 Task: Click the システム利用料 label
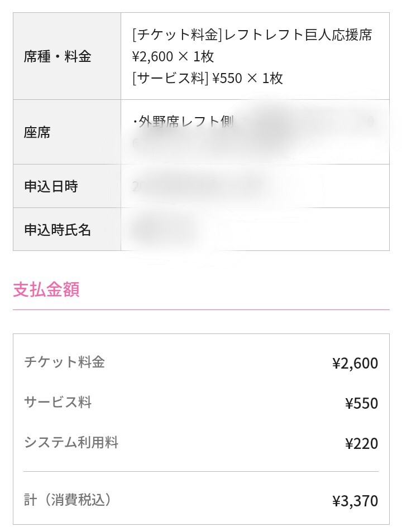tap(71, 443)
